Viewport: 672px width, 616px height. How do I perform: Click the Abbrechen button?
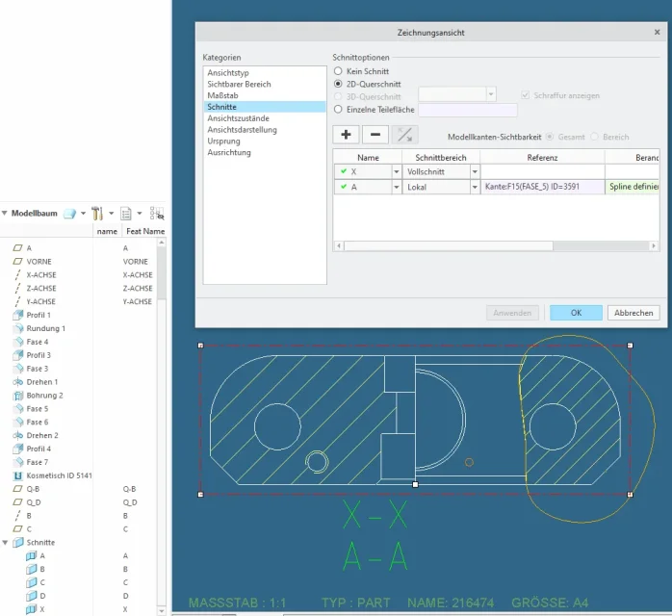[x=633, y=313]
